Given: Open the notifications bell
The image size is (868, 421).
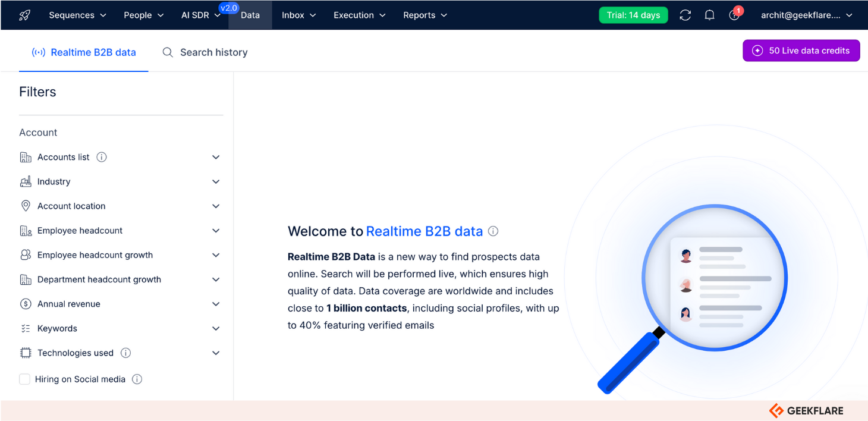Looking at the screenshot, I should tap(709, 15).
